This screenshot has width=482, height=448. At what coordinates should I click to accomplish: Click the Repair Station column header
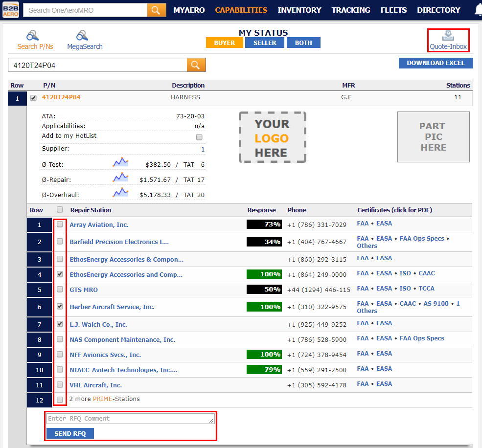[91, 210]
